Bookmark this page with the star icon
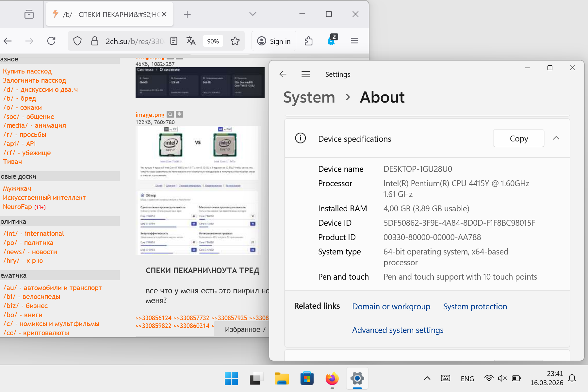Image resolution: width=588 pixels, height=392 pixels. point(235,41)
